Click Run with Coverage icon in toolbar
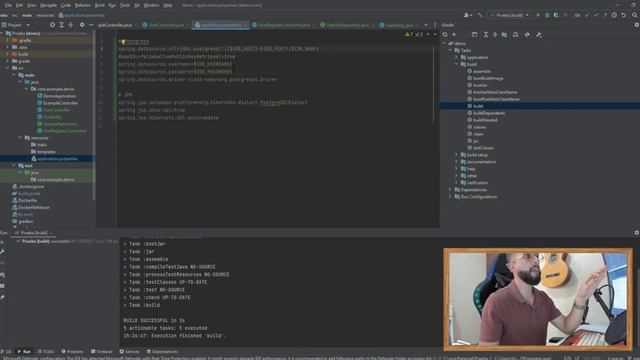640x360 pixels. pos(556,15)
